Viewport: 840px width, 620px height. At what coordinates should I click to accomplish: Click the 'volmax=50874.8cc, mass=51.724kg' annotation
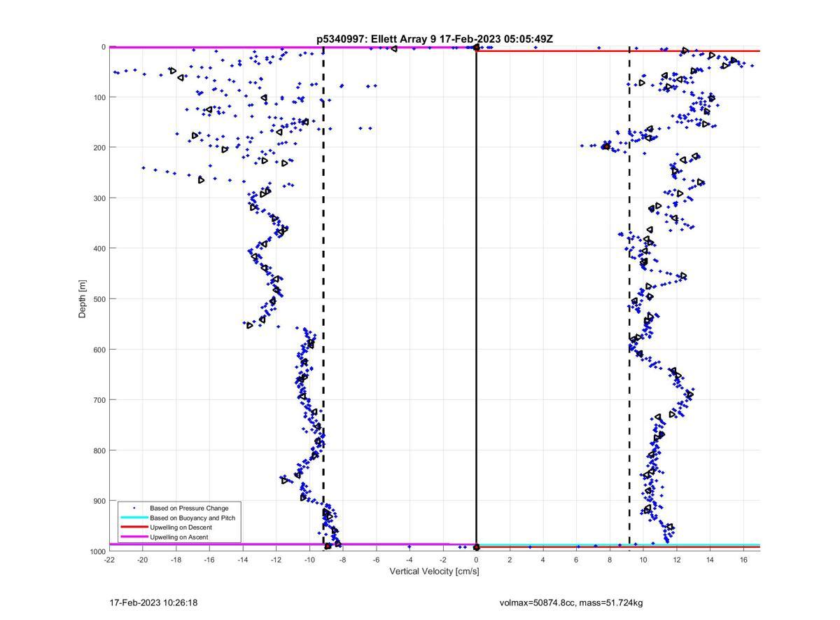click(571, 602)
